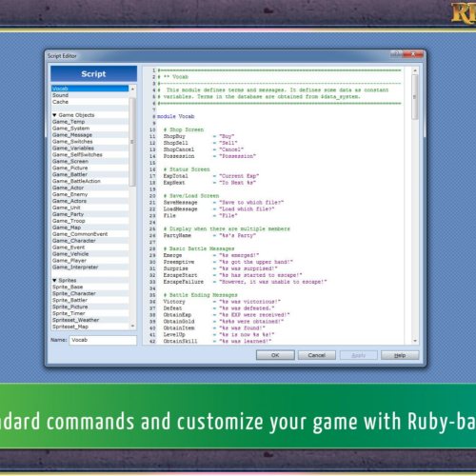Select the Game_Variables script
This screenshot has width=476, height=476.
click(x=90, y=149)
